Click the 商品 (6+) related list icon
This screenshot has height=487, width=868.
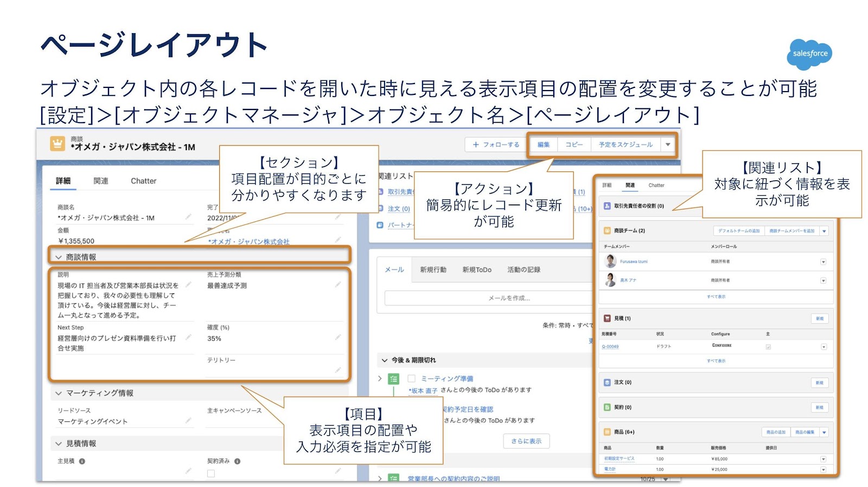click(608, 432)
